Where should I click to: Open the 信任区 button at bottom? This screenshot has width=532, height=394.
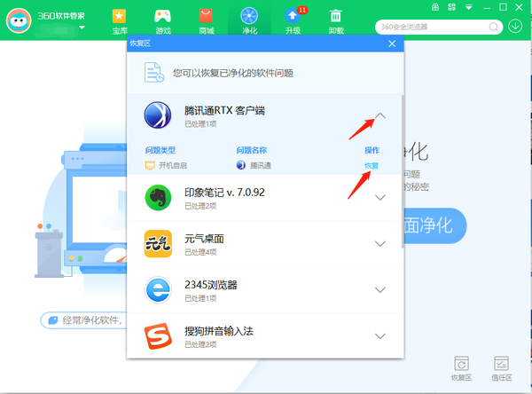coord(502,367)
